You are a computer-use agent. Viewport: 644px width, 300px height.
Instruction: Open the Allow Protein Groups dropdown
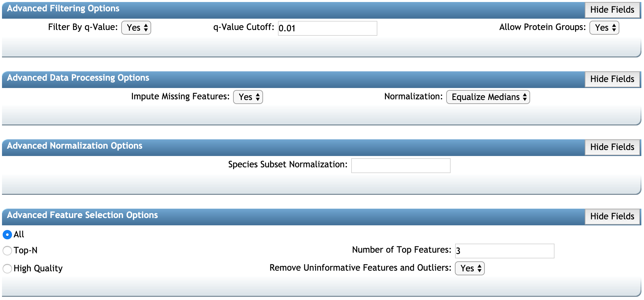pyautogui.click(x=604, y=28)
